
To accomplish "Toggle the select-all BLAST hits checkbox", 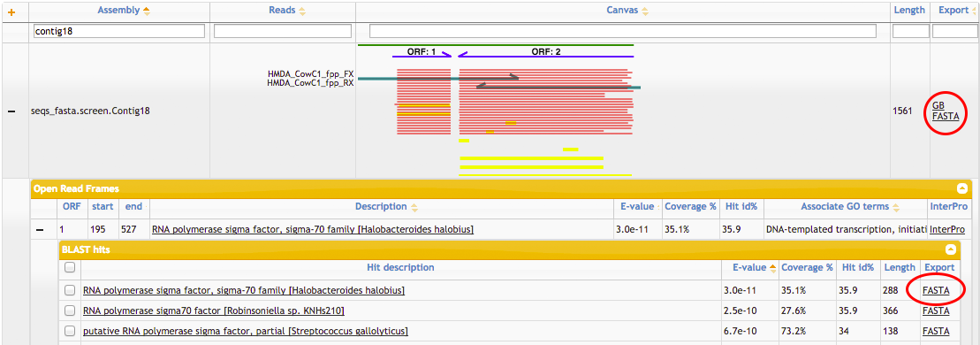I will tap(70, 267).
